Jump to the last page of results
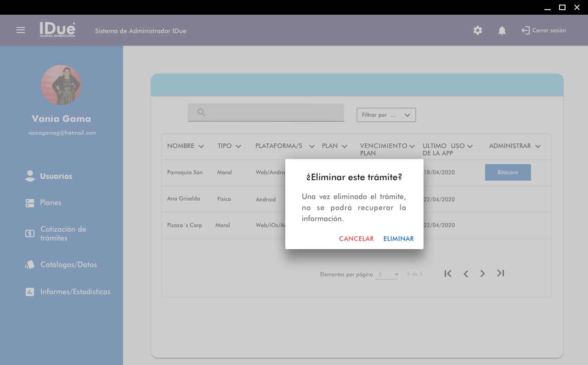 (x=501, y=274)
